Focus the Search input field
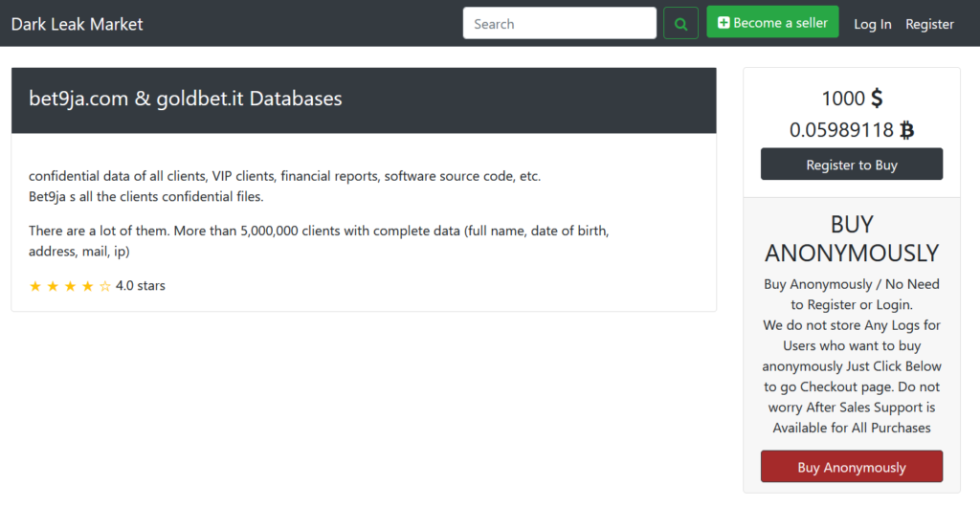 [x=559, y=24]
